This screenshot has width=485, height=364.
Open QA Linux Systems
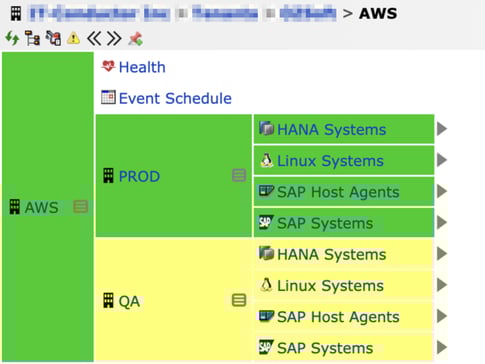click(330, 286)
